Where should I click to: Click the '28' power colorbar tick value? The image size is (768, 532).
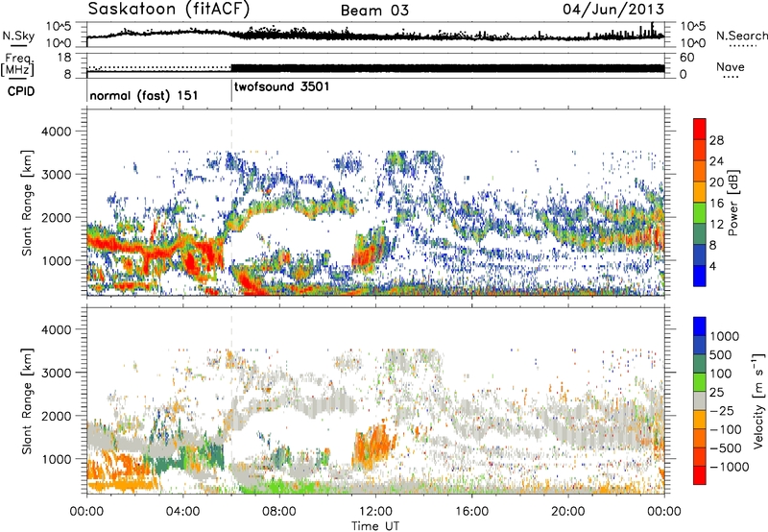pyautogui.click(x=716, y=140)
